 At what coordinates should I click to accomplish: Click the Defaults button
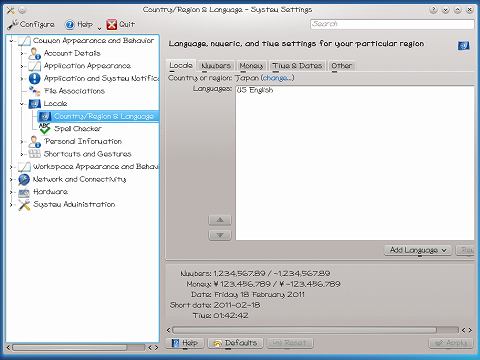coord(236,343)
